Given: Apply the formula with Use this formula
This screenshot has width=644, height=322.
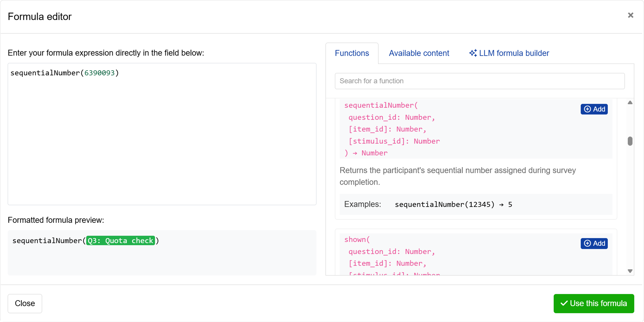Looking at the screenshot, I should (x=594, y=303).
